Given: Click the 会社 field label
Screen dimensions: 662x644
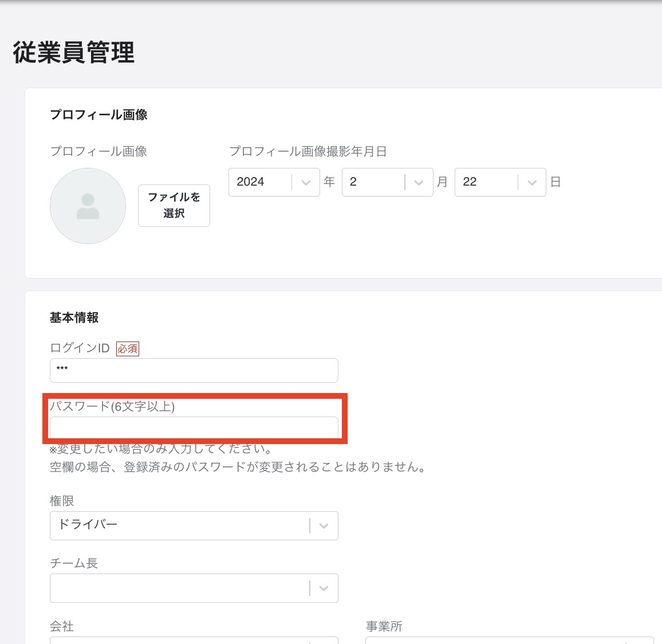Looking at the screenshot, I should [62, 626].
